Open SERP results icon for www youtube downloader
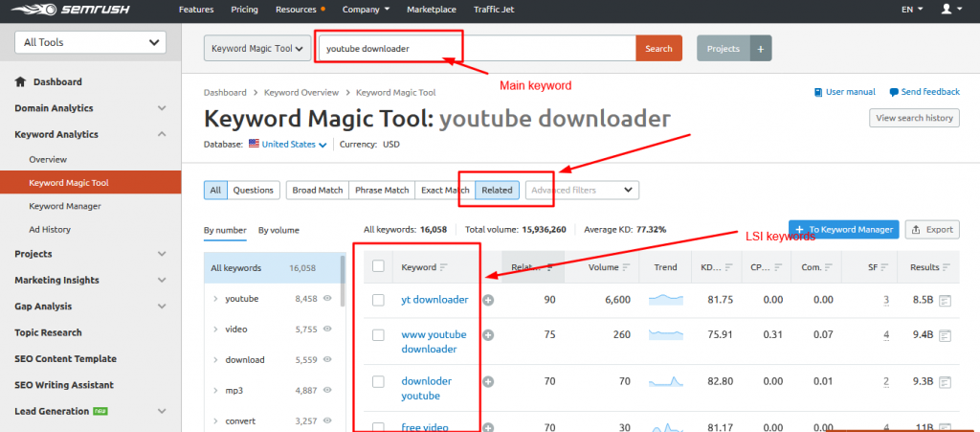 [945, 335]
